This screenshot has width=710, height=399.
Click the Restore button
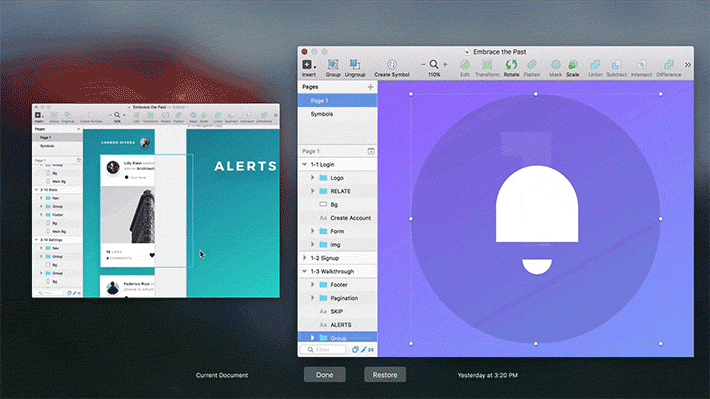pyautogui.click(x=385, y=375)
